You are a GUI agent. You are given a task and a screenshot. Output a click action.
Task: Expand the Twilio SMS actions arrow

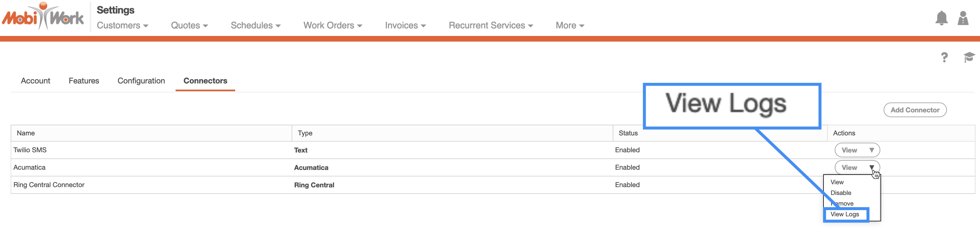click(871, 150)
